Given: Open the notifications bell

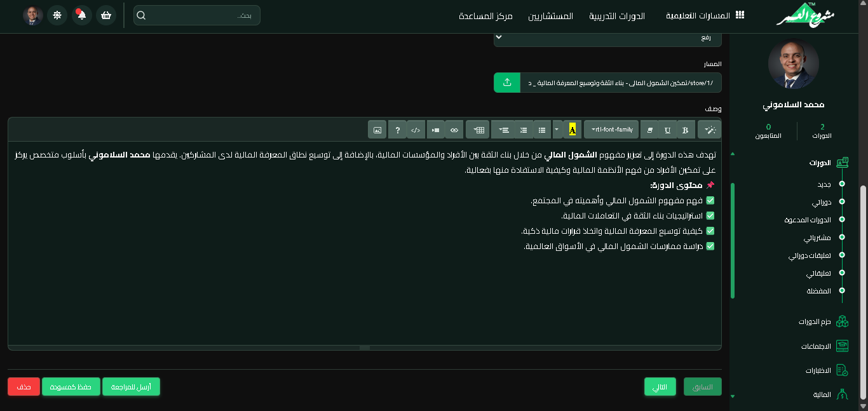Looking at the screenshot, I should tap(82, 15).
